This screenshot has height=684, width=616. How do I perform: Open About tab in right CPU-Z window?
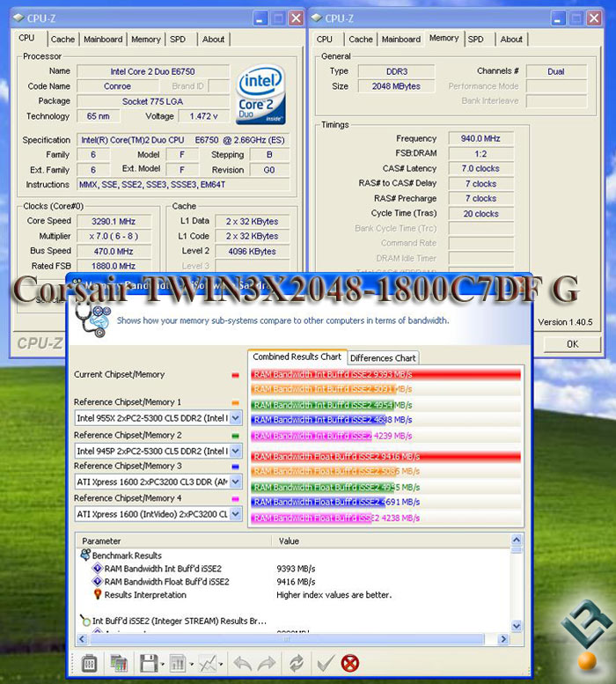511,40
